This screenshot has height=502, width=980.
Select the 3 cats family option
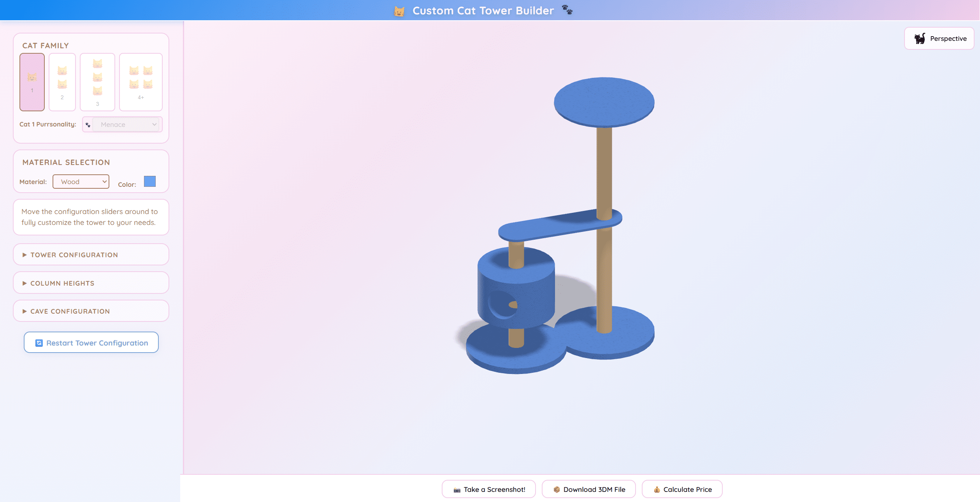tap(97, 82)
